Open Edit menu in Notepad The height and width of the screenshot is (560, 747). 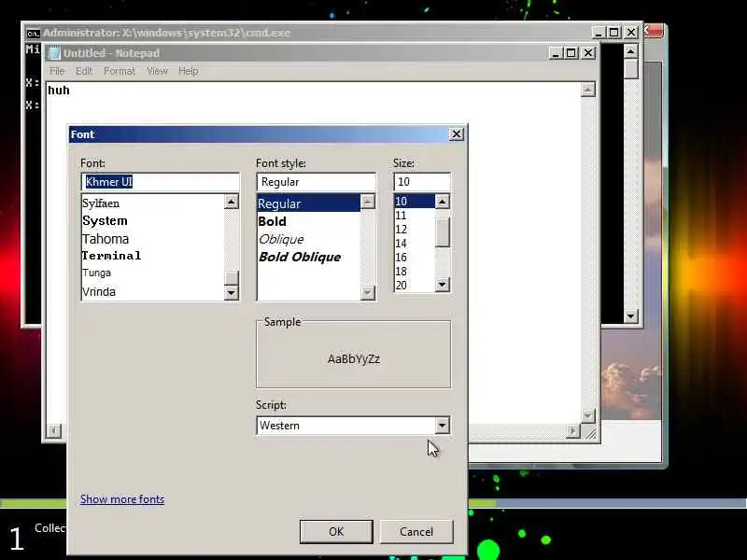pos(84,71)
